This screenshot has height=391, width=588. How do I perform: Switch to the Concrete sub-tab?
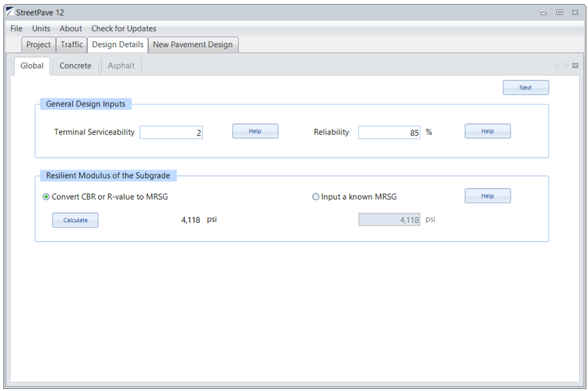click(x=75, y=66)
